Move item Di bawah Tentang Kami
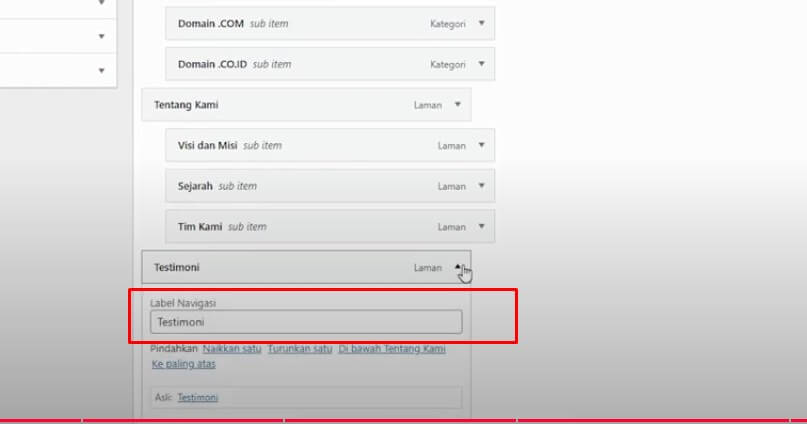Viewport: 807px width, 424px height. coord(392,348)
